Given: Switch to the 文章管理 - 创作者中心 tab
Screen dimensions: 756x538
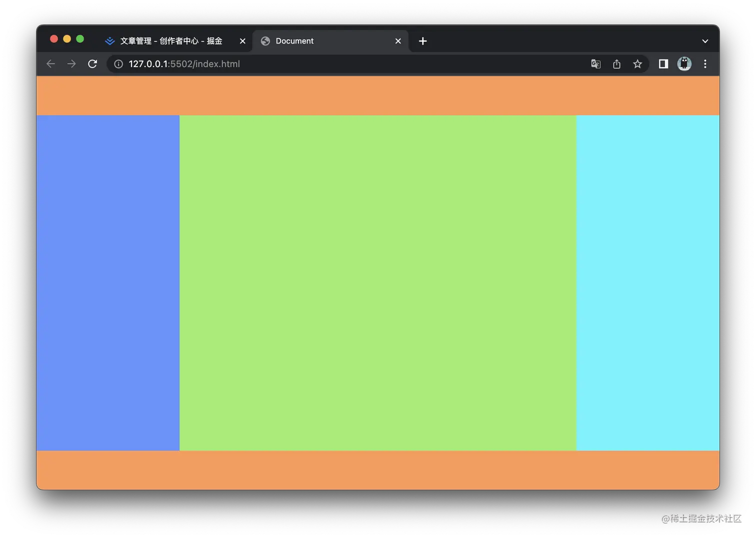Looking at the screenshot, I should 171,41.
